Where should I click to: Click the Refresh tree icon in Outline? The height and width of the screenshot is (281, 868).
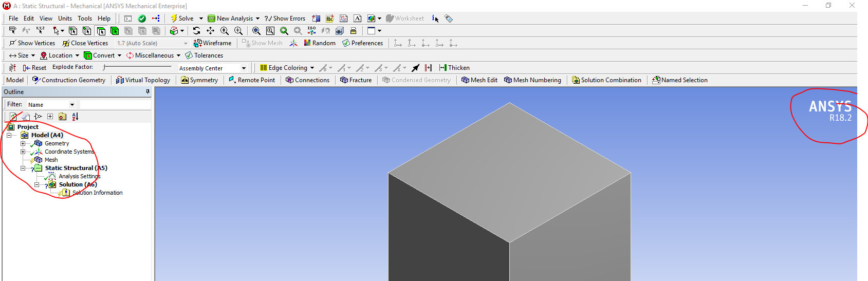[13, 117]
